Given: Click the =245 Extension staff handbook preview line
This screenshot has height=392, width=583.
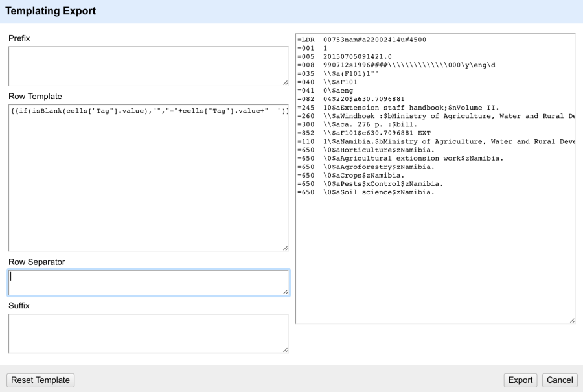Looking at the screenshot, I should click(x=389, y=108).
